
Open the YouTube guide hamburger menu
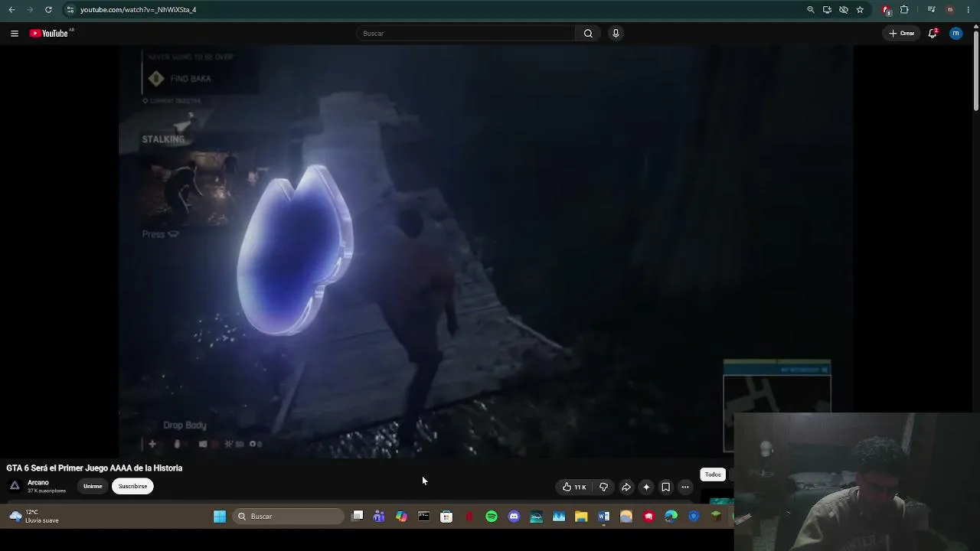pyautogui.click(x=14, y=34)
